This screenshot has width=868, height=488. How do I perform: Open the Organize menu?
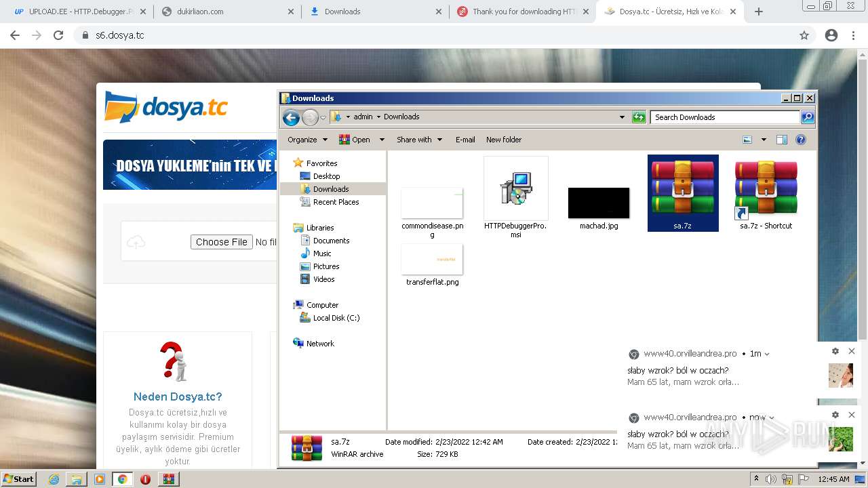[307, 140]
